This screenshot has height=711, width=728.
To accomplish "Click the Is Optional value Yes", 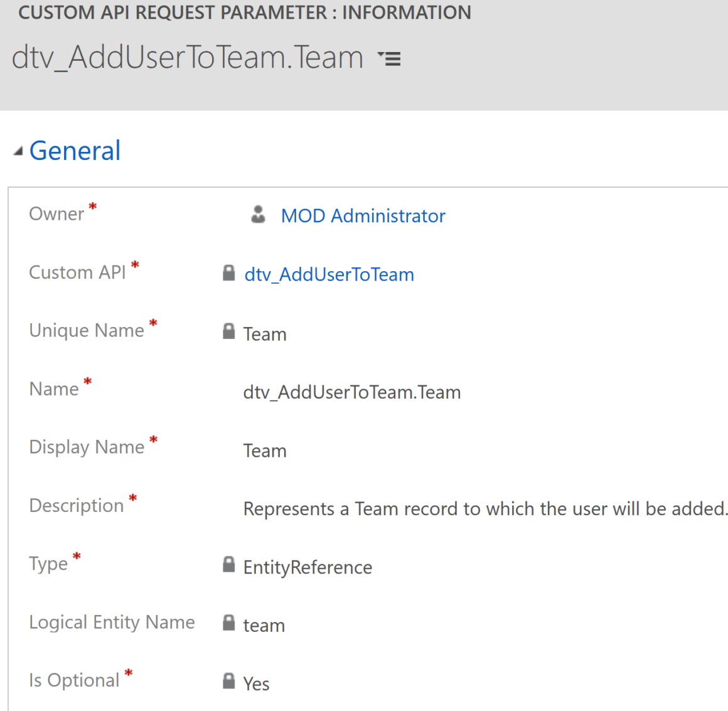I will [x=256, y=683].
